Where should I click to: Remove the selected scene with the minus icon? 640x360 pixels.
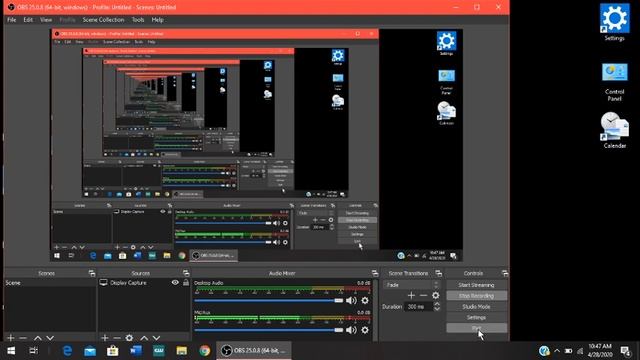pyautogui.click(x=23, y=338)
